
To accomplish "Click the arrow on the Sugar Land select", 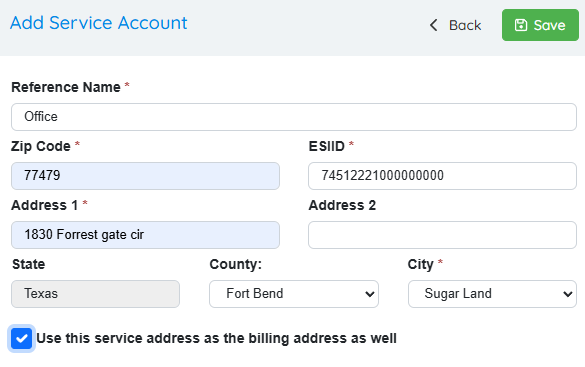I will (x=568, y=294).
